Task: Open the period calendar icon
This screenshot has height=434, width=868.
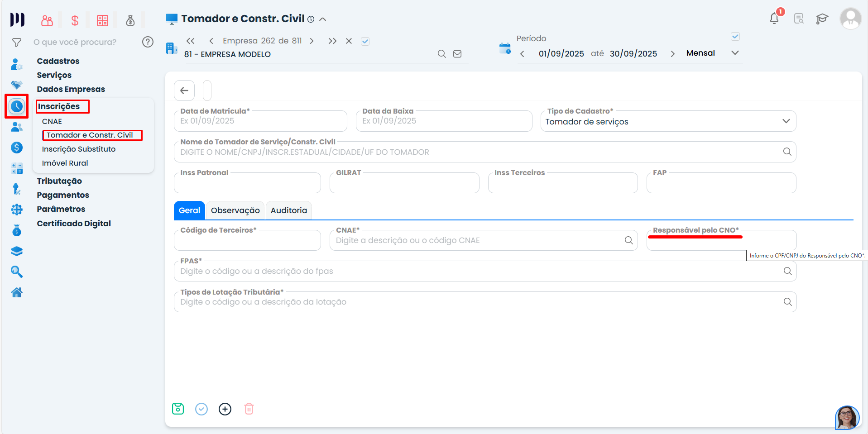Action: [x=505, y=48]
